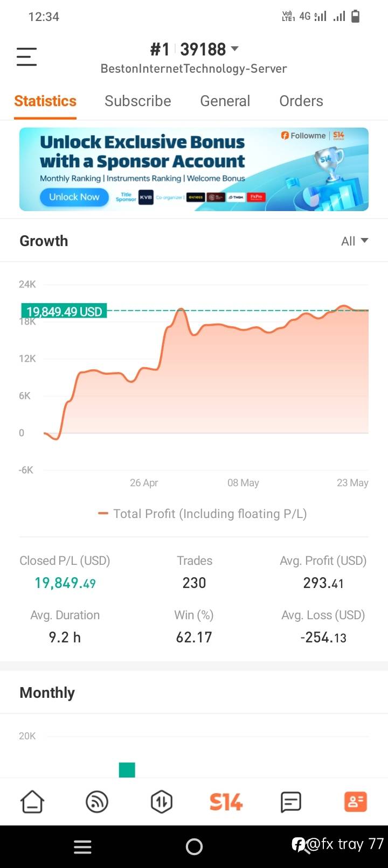Viewport: 388px width, 868px height.
Task: Open the signal feed icon
Action: (x=97, y=802)
